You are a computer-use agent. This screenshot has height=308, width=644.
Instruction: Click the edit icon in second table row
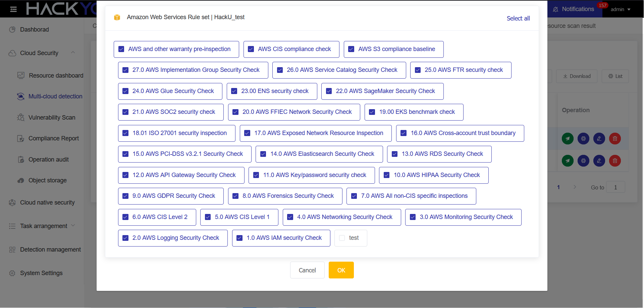coord(599,161)
